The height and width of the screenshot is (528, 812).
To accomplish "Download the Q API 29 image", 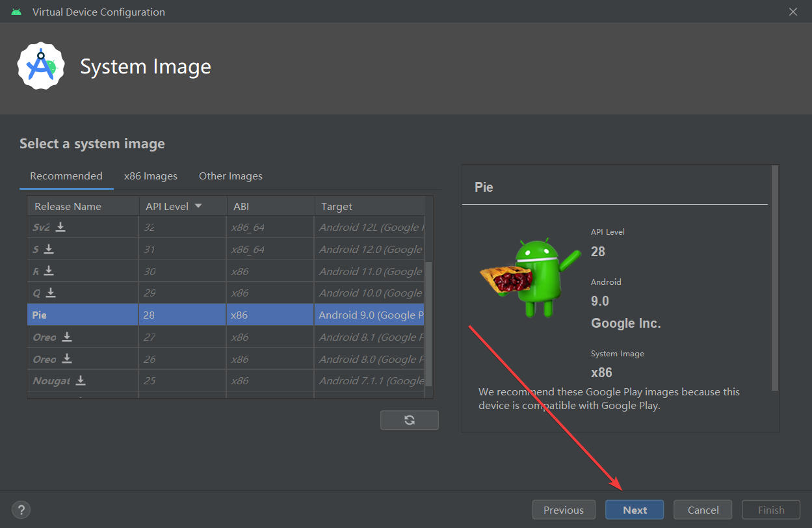I will (x=51, y=293).
